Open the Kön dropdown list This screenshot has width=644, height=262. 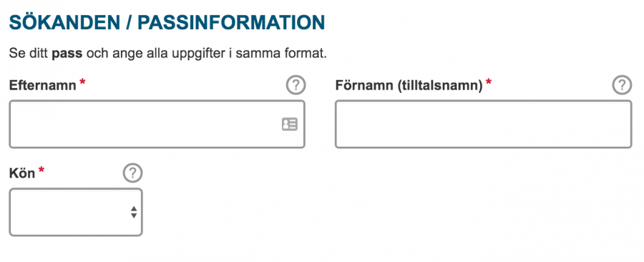(x=76, y=213)
